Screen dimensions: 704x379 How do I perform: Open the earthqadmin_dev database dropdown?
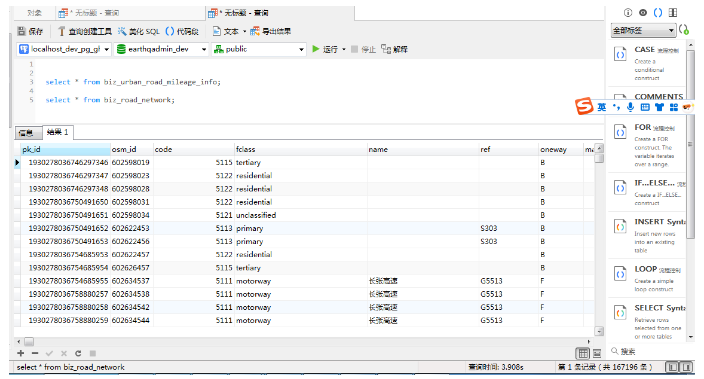(161, 49)
